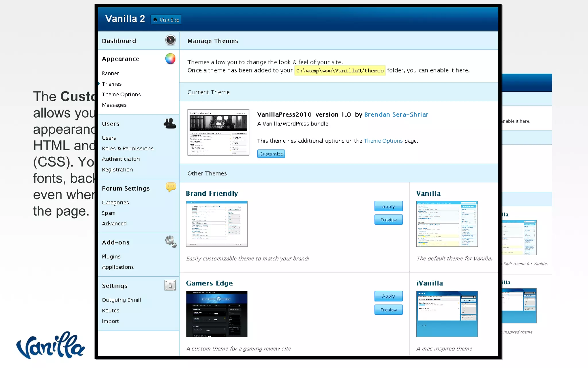Click the Add-ons gears icon

(x=171, y=242)
